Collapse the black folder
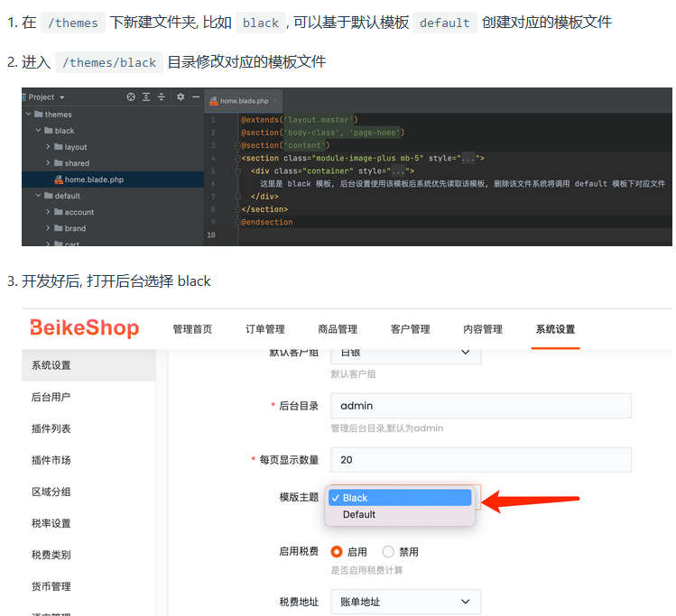This screenshot has width=676, height=616. click(x=39, y=130)
